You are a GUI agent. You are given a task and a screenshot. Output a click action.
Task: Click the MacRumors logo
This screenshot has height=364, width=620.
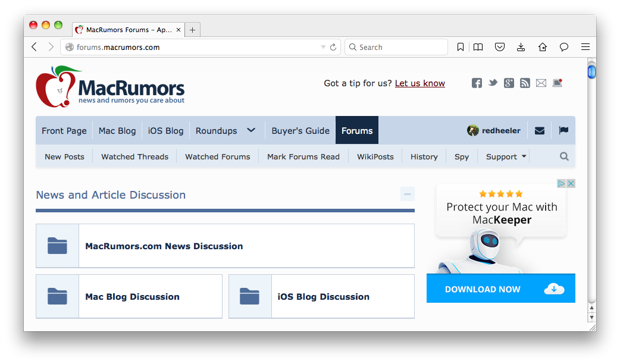tap(110, 87)
